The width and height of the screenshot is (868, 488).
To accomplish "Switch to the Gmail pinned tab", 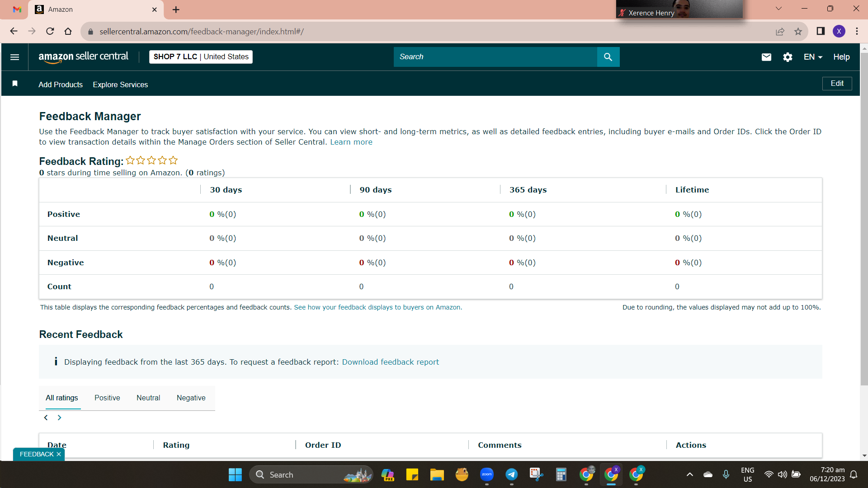I will point(17,9).
